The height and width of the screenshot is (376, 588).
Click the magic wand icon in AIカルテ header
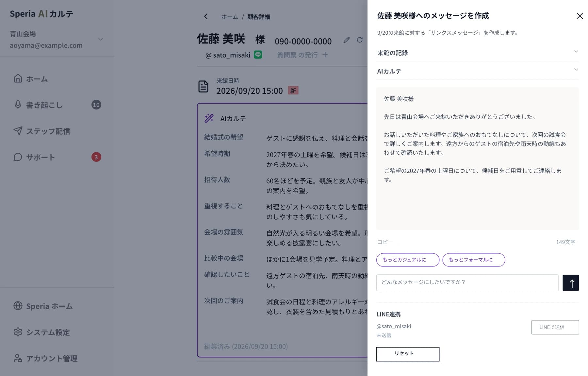209,118
